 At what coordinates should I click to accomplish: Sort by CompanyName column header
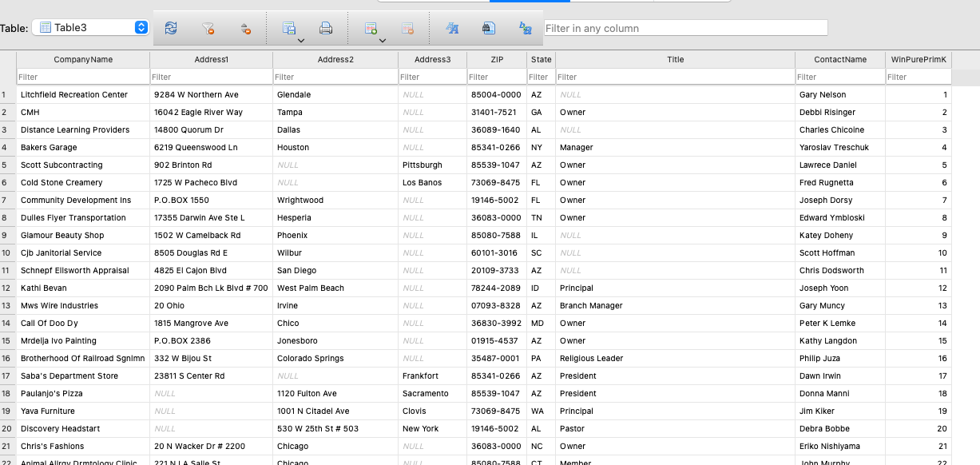(83, 59)
